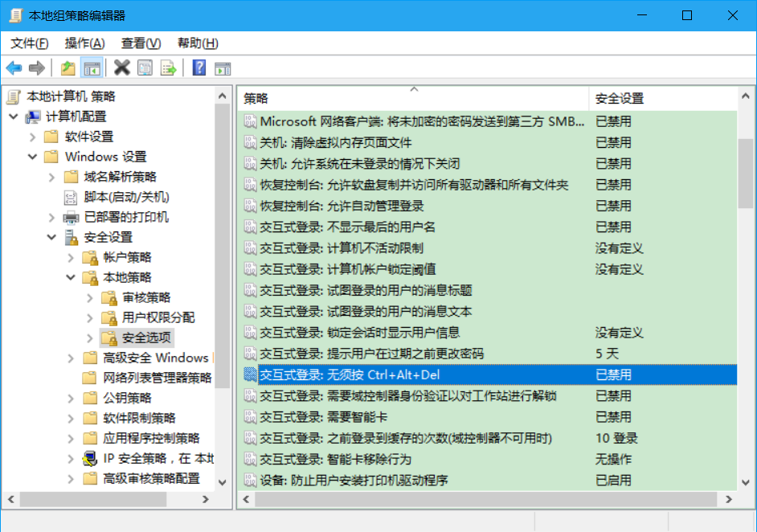The width and height of the screenshot is (757, 532).
Task: Expand the 审核策略 node
Action: (90, 298)
